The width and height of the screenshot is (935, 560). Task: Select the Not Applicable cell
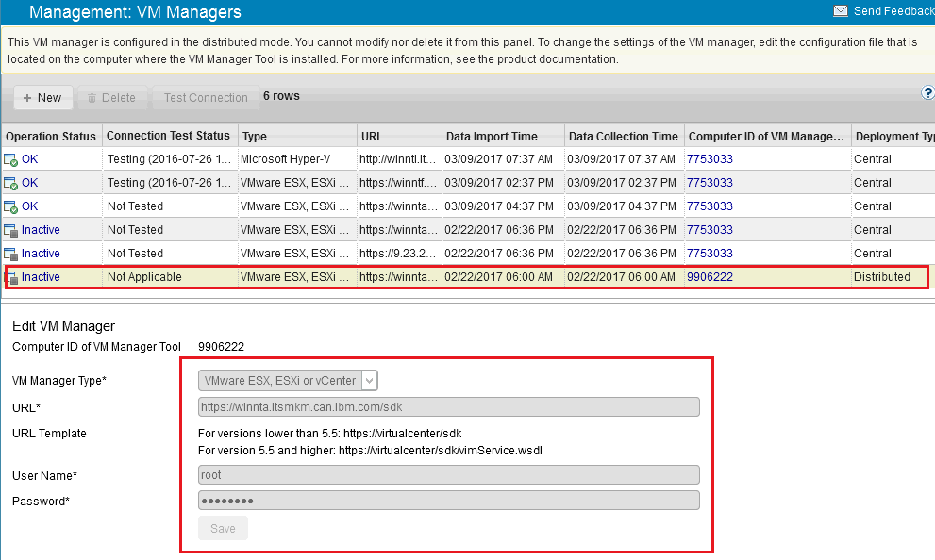[169, 277]
